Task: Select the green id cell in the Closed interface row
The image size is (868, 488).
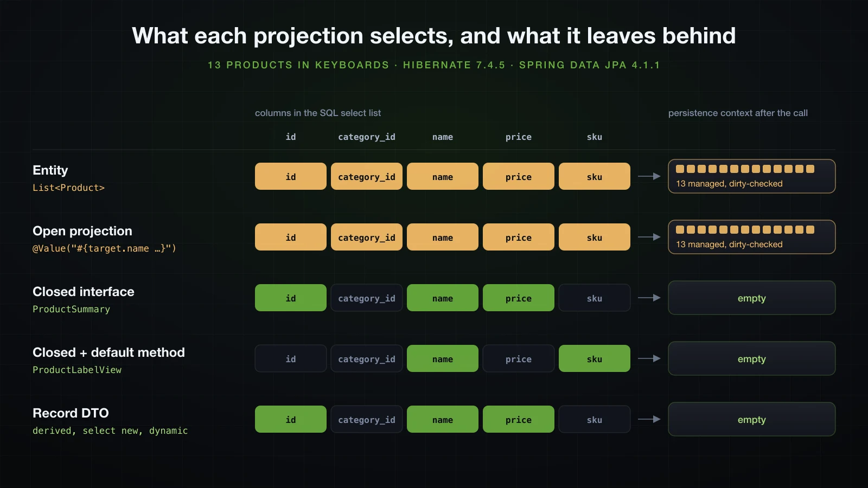Action: 291,298
